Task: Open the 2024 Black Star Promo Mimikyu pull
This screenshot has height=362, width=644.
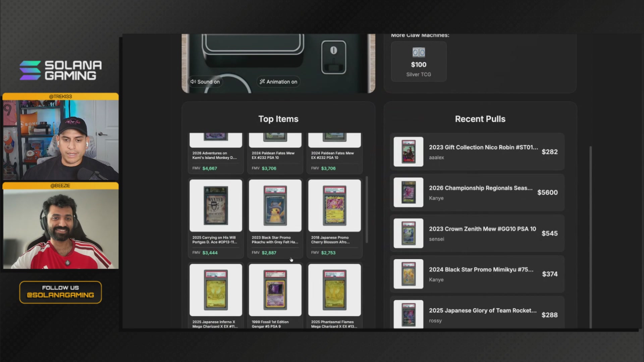Action: pyautogui.click(x=477, y=274)
